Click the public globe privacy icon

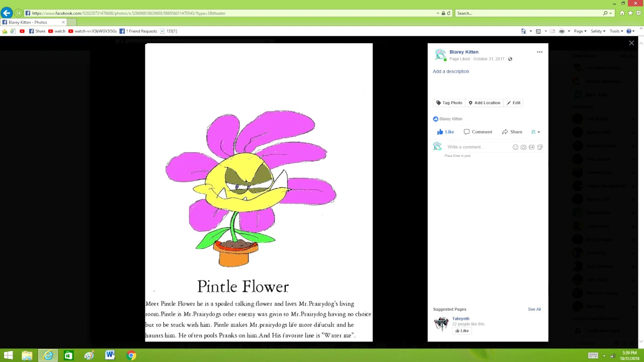pos(510,59)
